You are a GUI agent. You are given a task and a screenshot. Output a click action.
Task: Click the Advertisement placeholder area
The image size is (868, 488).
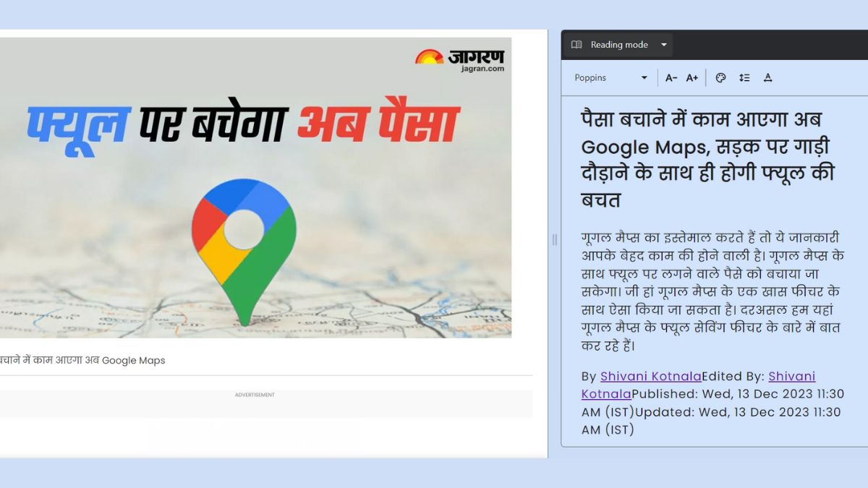point(255,404)
